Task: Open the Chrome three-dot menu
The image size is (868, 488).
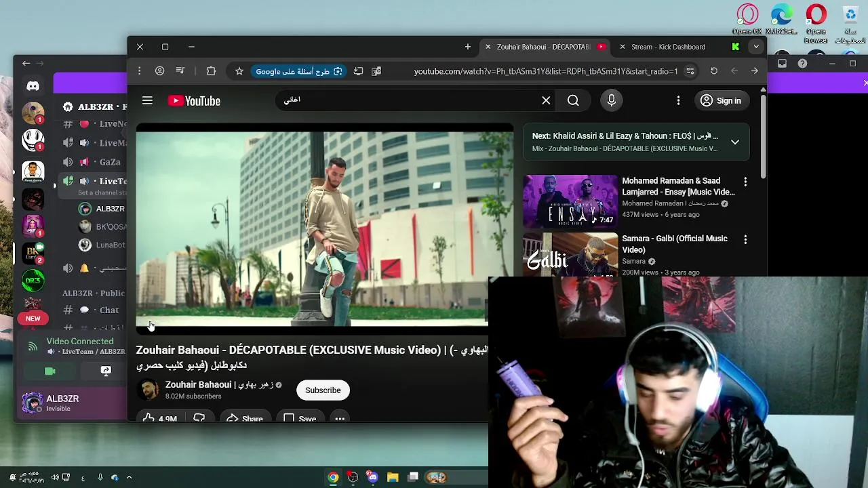Action: coord(139,71)
